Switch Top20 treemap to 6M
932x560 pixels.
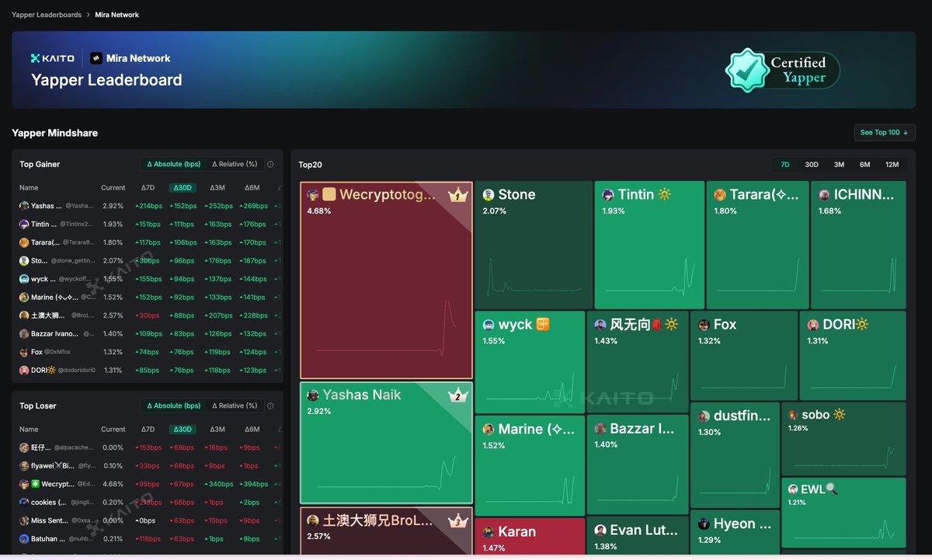tap(864, 165)
